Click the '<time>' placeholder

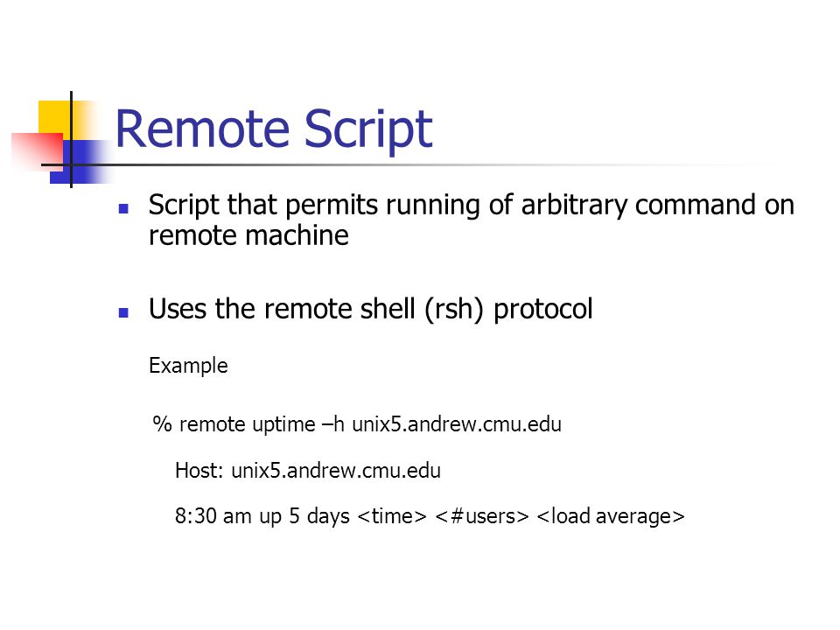click(392, 516)
